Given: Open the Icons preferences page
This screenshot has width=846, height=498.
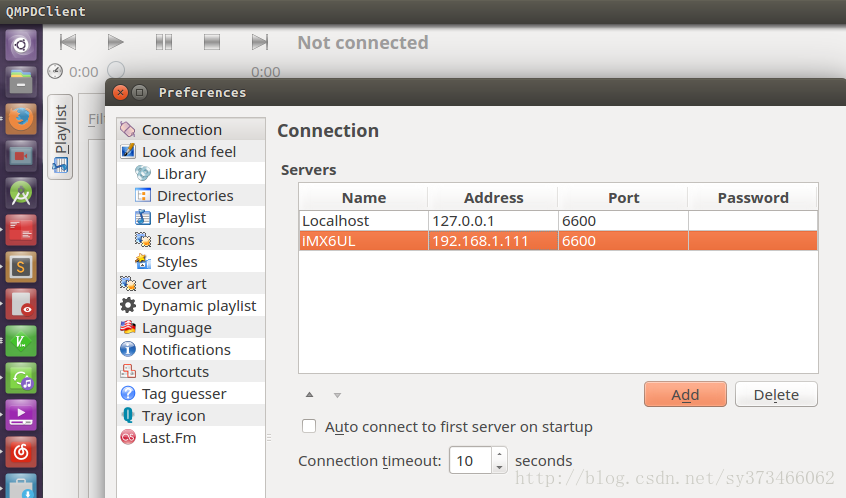Looking at the screenshot, I should 191,240.
